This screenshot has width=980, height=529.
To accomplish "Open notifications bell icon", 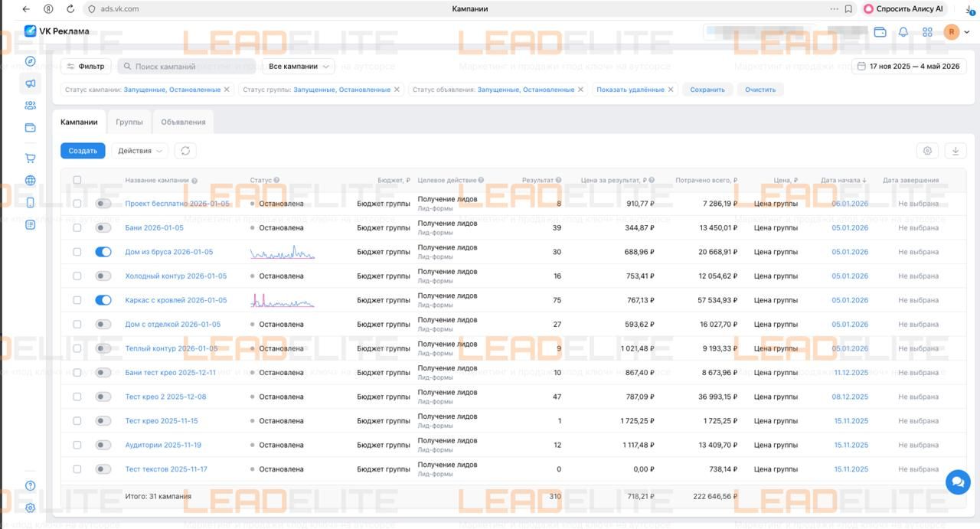I will point(903,32).
